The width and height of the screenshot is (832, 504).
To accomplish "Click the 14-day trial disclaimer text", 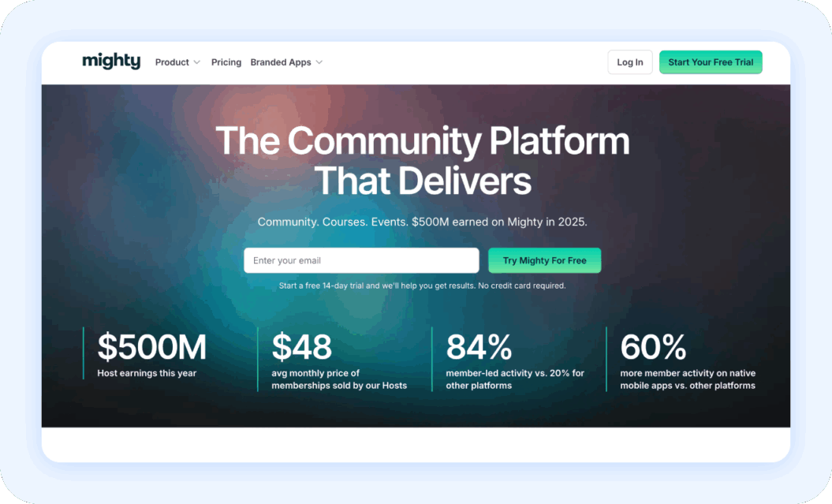I will pos(423,285).
